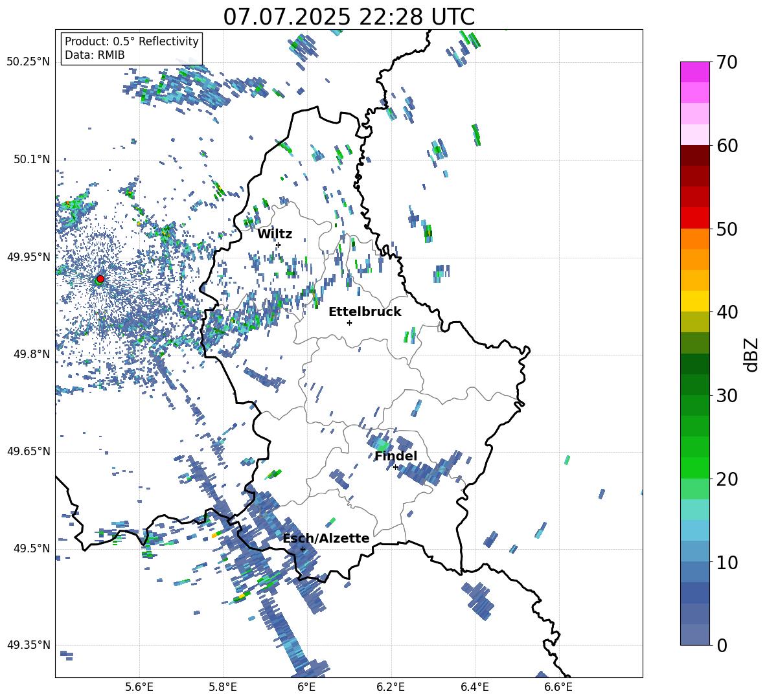
Task: Click the Esch/Alzette city label
Action: point(326,538)
